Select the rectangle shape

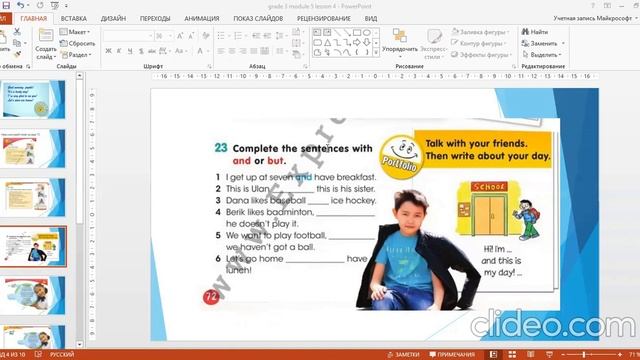357,32
